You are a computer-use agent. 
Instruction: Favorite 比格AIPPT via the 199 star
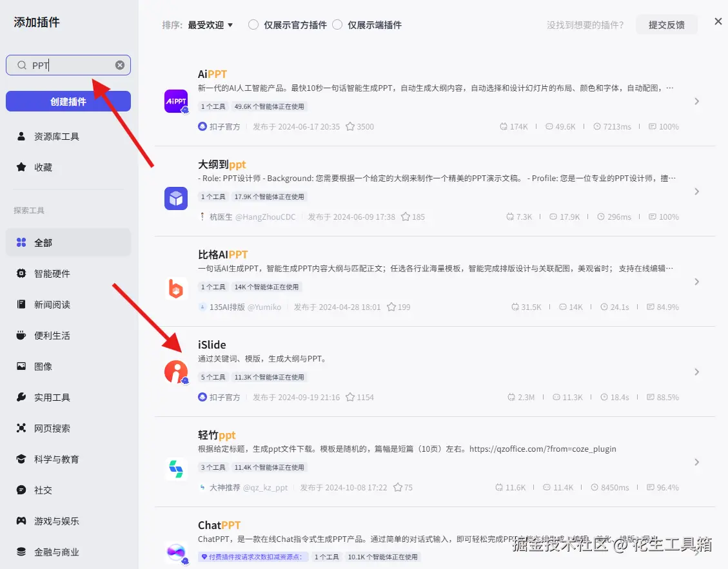pyautogui.click(x=391, y=307)
